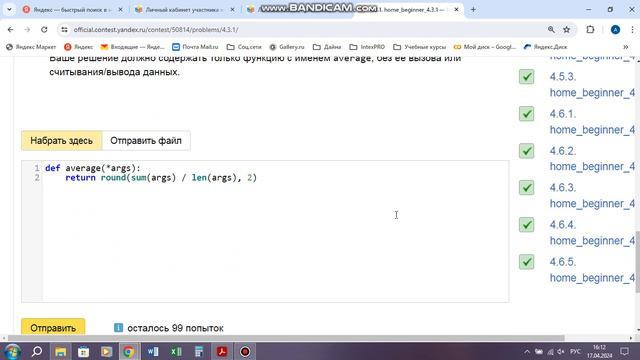Image resolution: width=640 pixels, height=360 pixels.
Task: Open the tab search dropdown arrow
Action: pos(9,9)
